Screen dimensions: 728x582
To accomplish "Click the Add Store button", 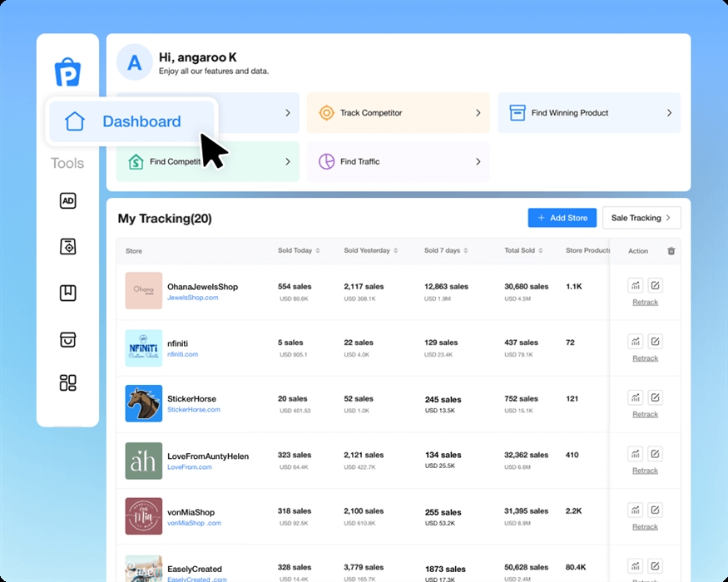I will coord(562,218).
